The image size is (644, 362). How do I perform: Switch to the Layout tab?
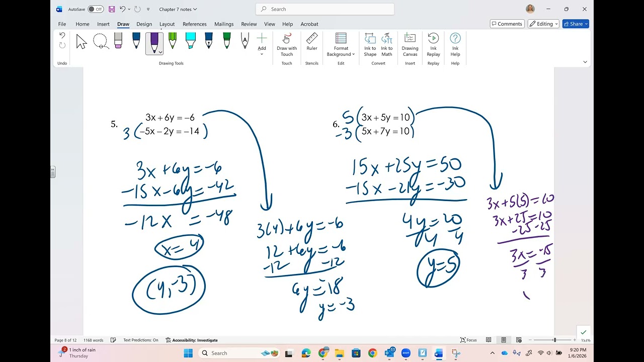point(167,24)
